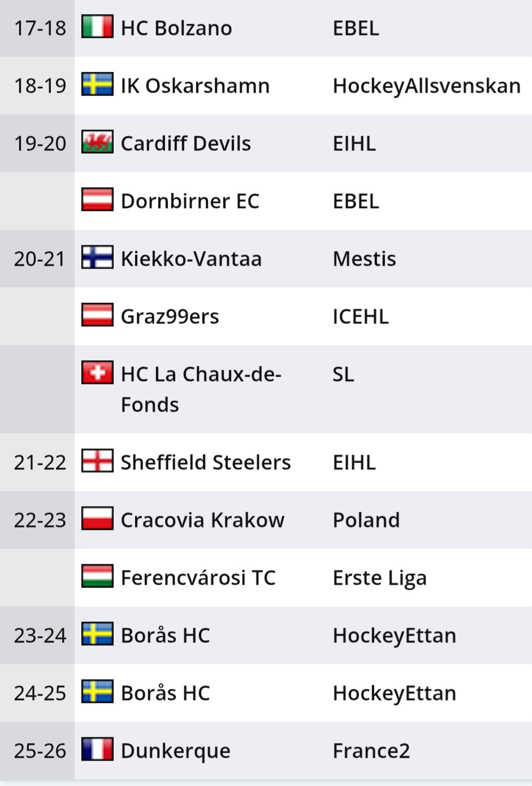Click the Austrian flag beside Graz99ers
This screenshot has height=786, width=532.
coord(97,316)
